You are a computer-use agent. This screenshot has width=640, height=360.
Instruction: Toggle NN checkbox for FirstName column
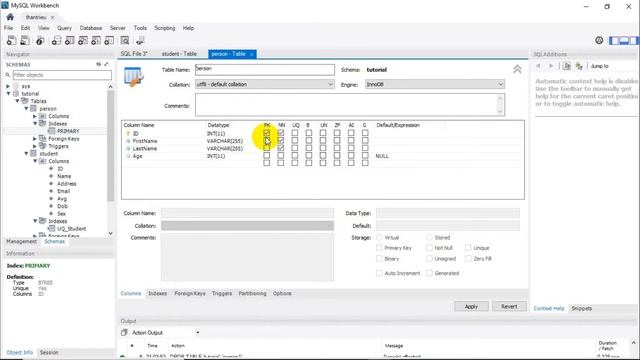pyautogui.click(x=281, y=140)
